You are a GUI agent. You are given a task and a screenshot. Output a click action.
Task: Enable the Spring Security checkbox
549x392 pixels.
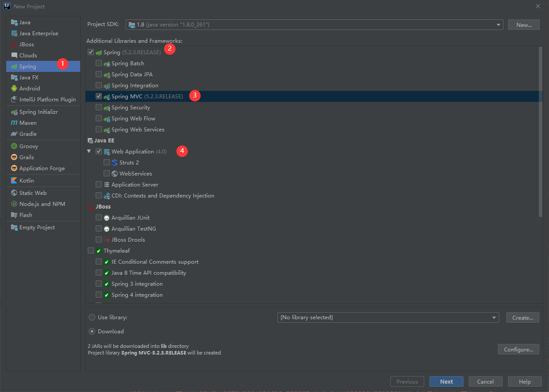(99, 107)
